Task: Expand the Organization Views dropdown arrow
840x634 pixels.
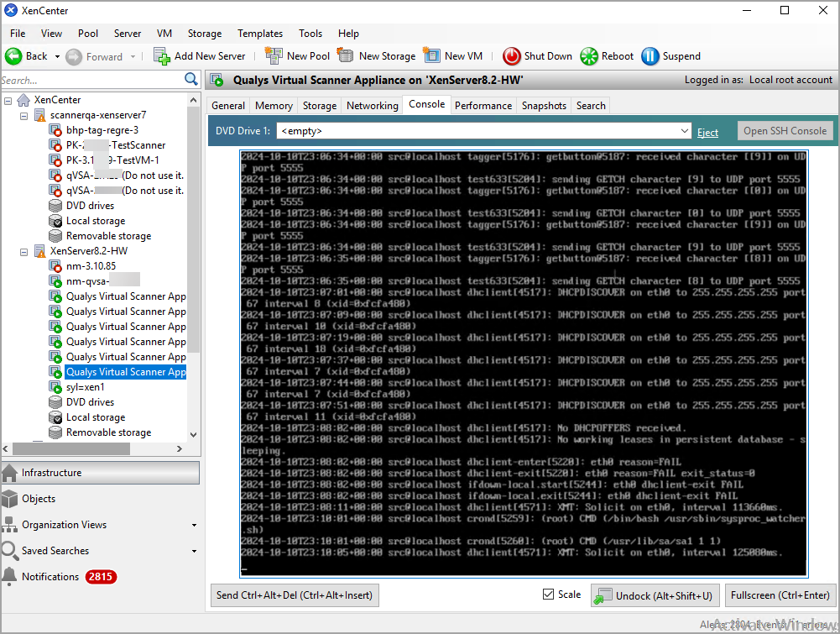Action: pos(194,525)
